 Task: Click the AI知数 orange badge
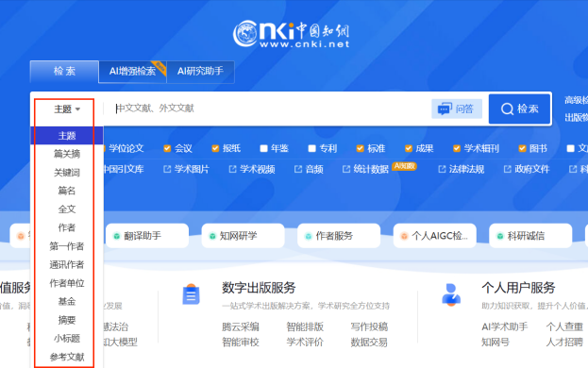(x=404, y=166)
